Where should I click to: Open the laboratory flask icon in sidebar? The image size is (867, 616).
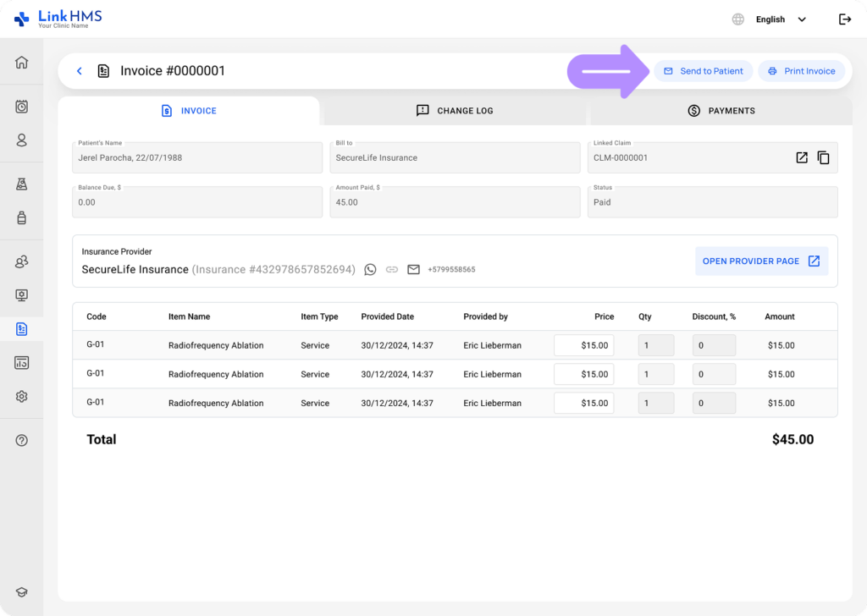[21, 184]
